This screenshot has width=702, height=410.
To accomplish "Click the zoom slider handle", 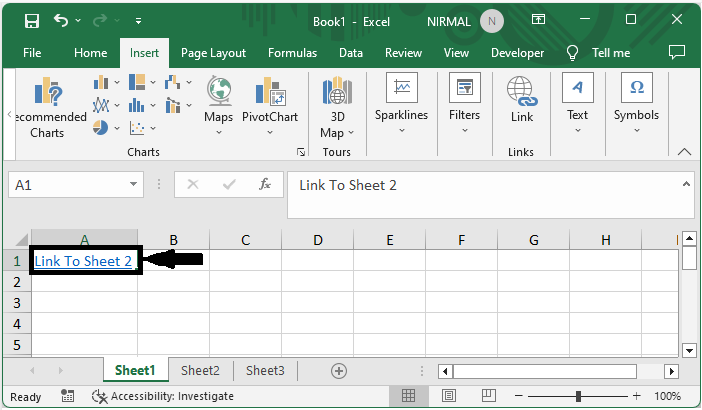I will click(x=581, y=396).
